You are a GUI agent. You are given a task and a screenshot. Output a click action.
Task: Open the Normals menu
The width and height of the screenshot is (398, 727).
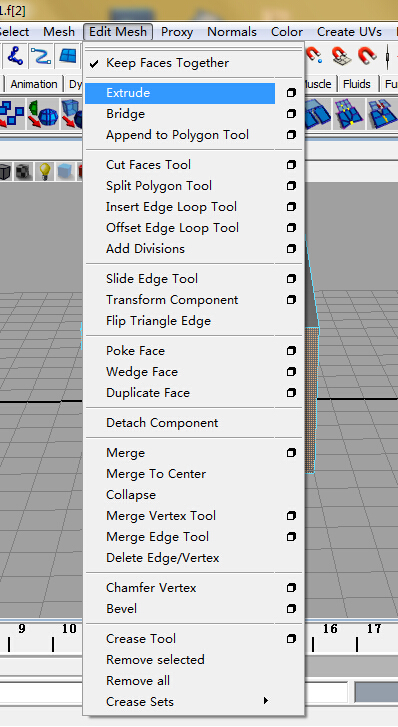[x=232, y=32]
